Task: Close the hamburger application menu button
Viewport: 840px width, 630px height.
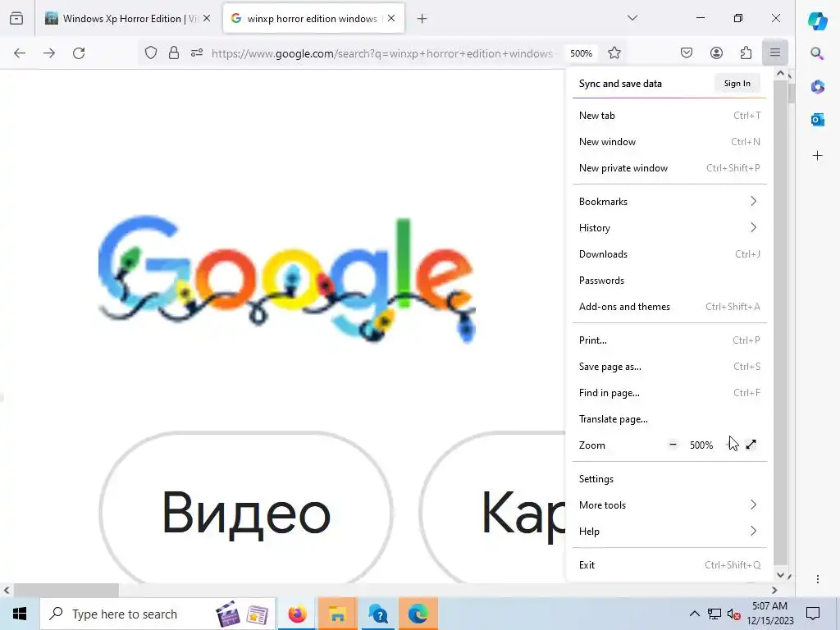Action: [775, 52]
